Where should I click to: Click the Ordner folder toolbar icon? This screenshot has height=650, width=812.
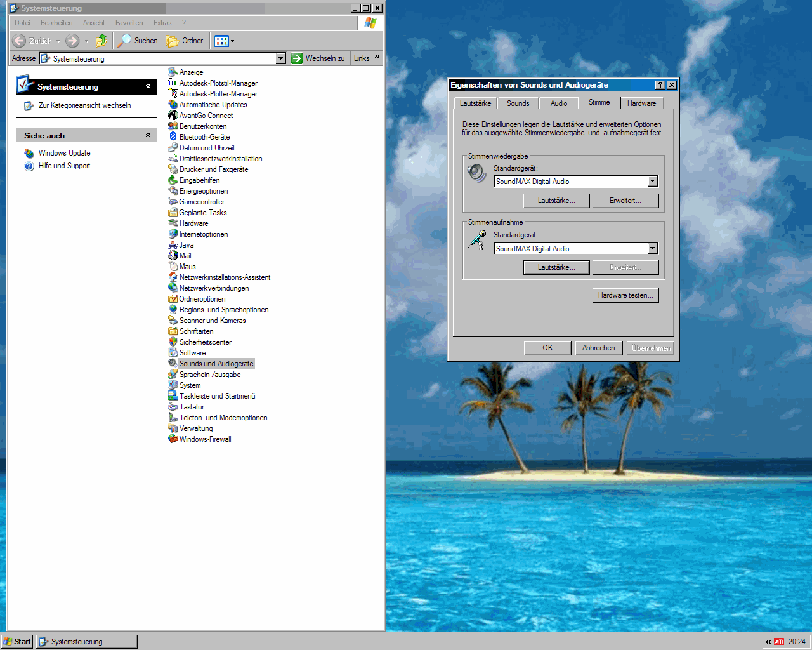pyautogui.click(x=172, y=41)
